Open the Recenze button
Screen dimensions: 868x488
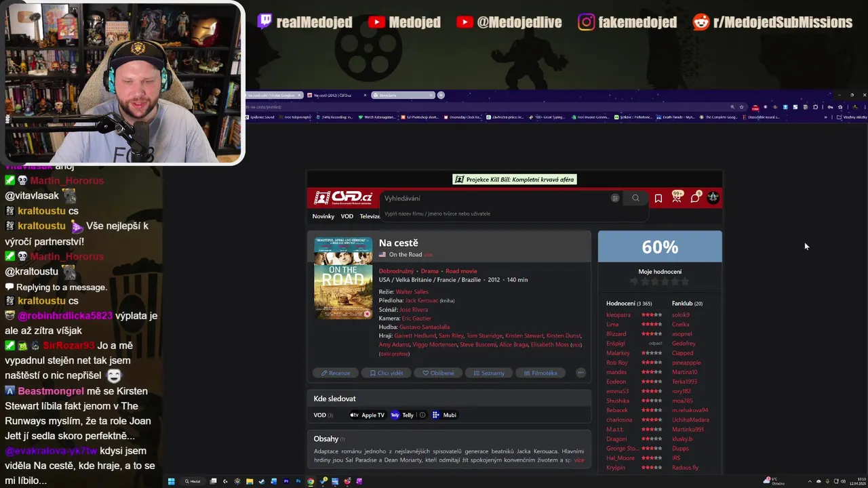(x=336, y=373)
